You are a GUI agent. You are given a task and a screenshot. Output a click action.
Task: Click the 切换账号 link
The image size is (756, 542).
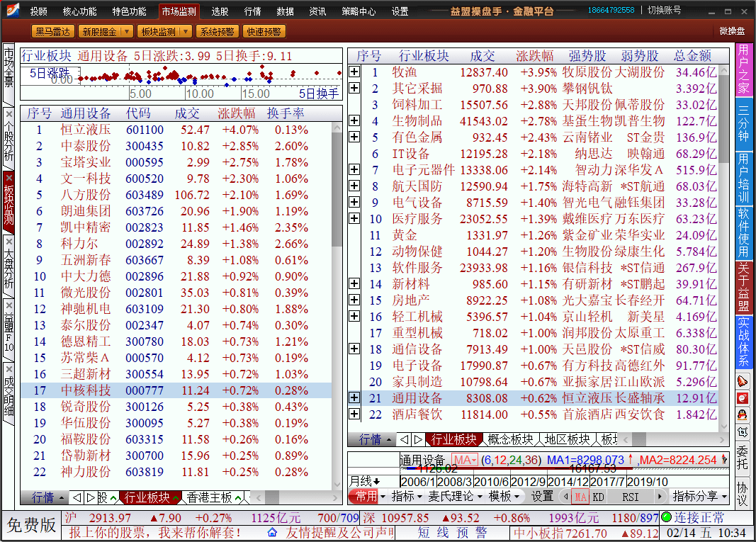tap(664, 10)
